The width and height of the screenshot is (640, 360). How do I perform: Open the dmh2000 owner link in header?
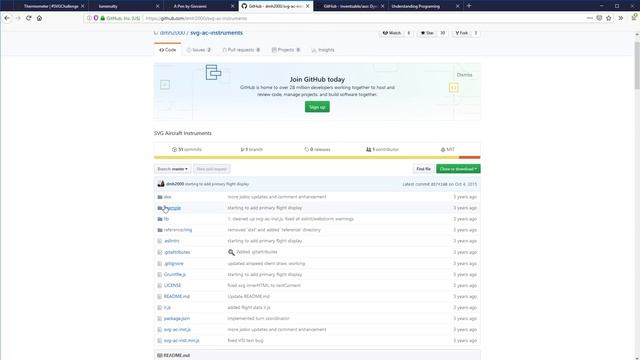[x=172, y=33]
